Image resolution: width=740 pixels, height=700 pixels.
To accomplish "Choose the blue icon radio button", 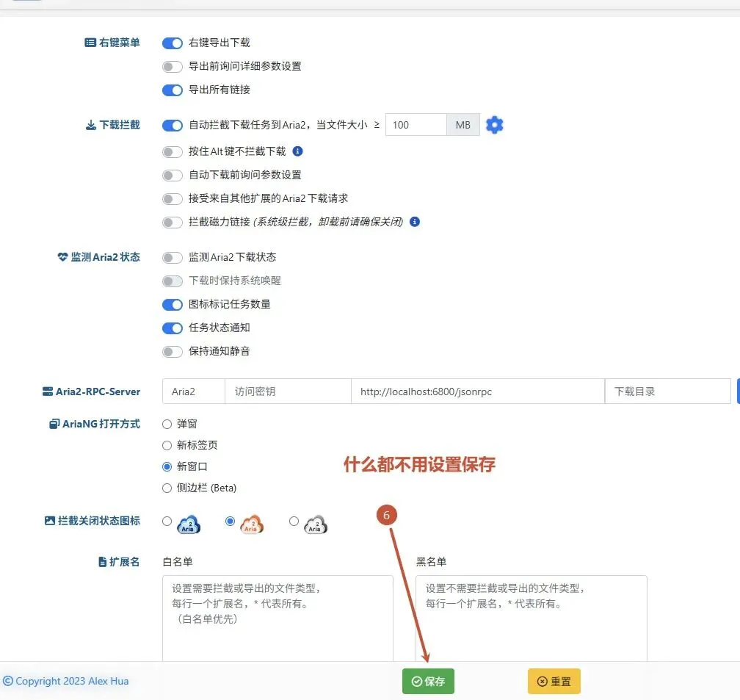I will tap(167, 521).
